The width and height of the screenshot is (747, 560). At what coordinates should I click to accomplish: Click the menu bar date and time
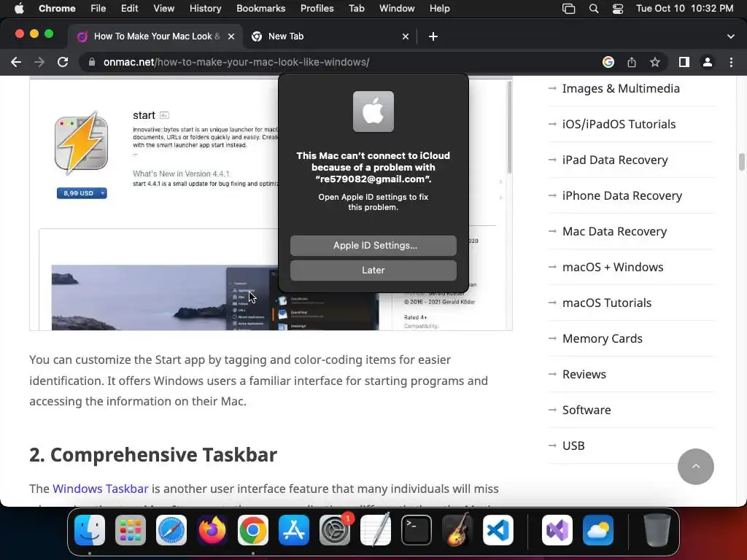point(684,9)
